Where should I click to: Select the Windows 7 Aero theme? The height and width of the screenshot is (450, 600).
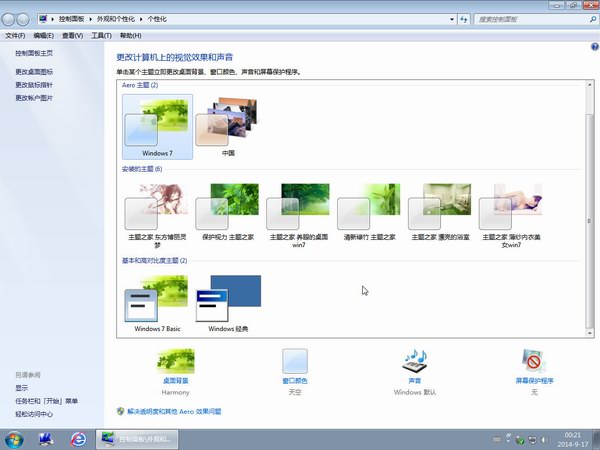pyautogui.click(x=157, y=127)
